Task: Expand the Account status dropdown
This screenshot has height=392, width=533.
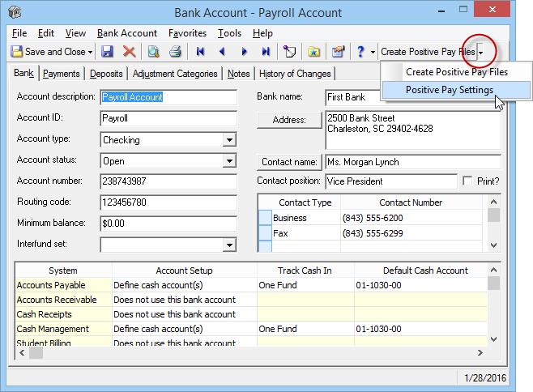Action: (x=230, y=161)
